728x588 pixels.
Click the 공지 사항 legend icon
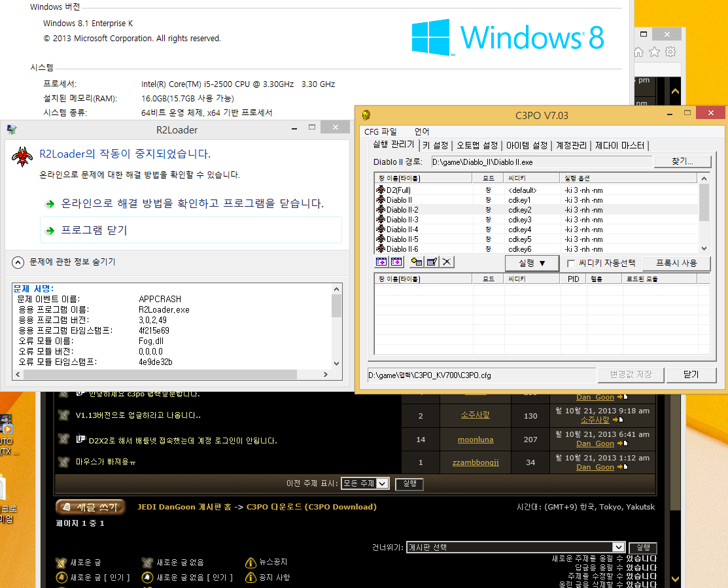click(251, 578)
